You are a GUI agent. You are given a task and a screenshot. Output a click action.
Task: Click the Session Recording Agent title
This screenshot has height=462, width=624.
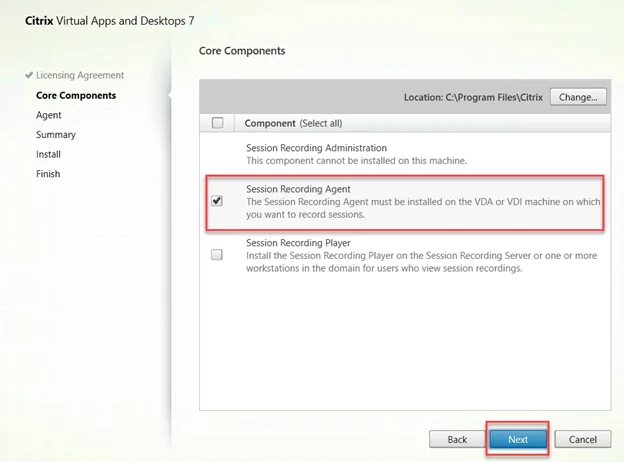click(x=298, y=189)
